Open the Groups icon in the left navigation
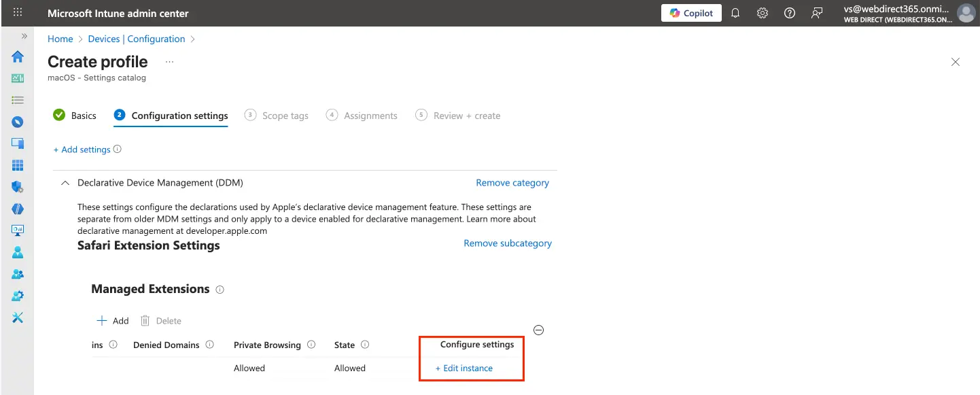Viewport: 980px width, 395px height. coord(18,274)
